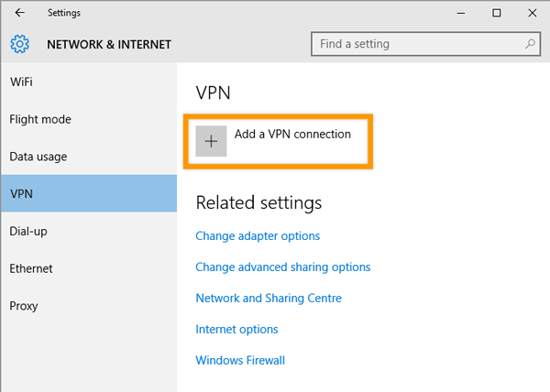Click Change advanced sharing options
550x392 pixels.
point(283,267)
